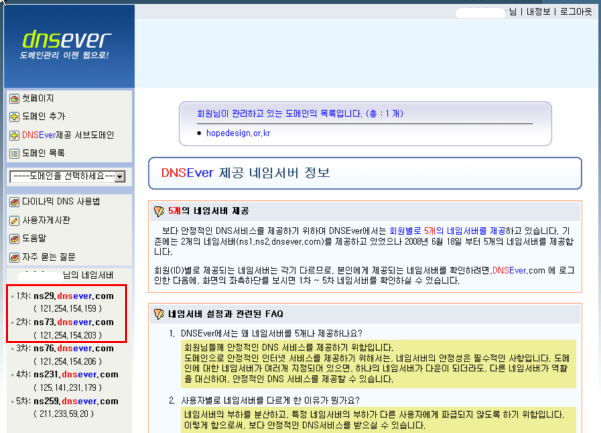Image resolution: width=601 pixels, height=433 pixels.
Task: Click IP 121.254.154.206
Action: [x=68, y=362]
